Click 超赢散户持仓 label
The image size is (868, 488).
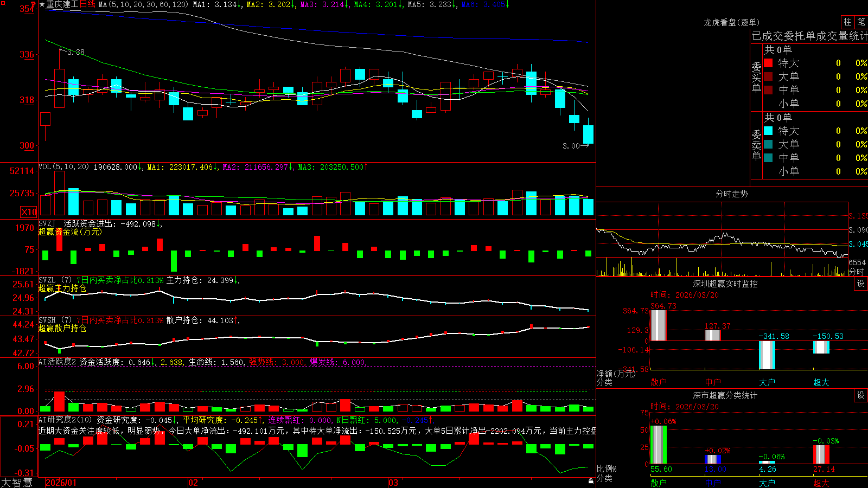[62, 328]
